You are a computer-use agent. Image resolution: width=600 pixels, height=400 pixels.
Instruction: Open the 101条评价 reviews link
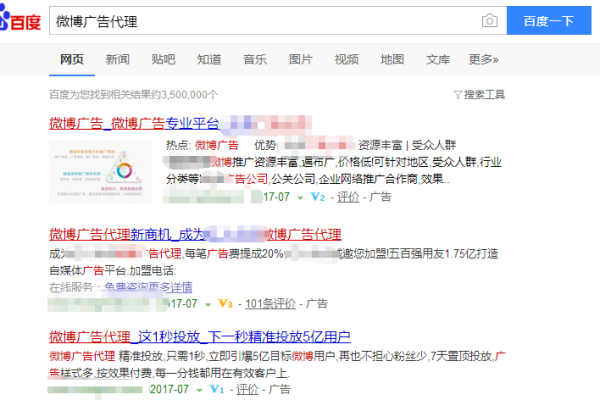coord(270,304)
